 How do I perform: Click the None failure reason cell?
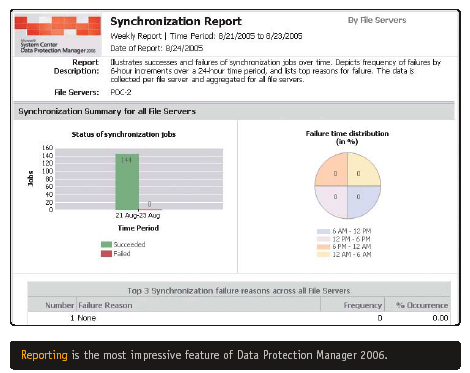click(87, 318)
